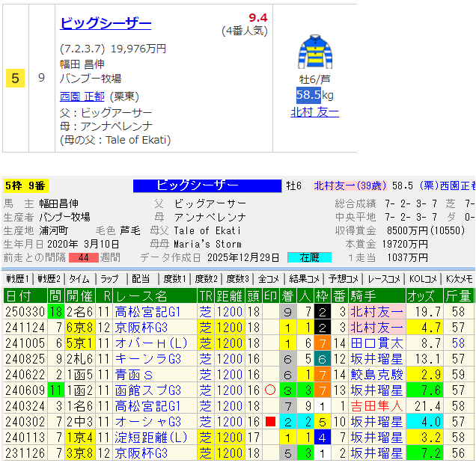Open the 全コメ tab

(x=269, y=279)
